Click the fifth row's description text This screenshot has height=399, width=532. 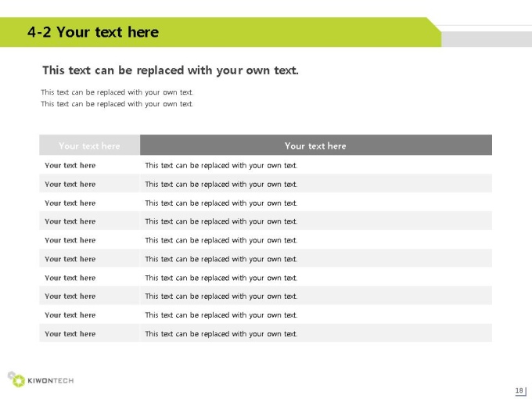(221, 240)
